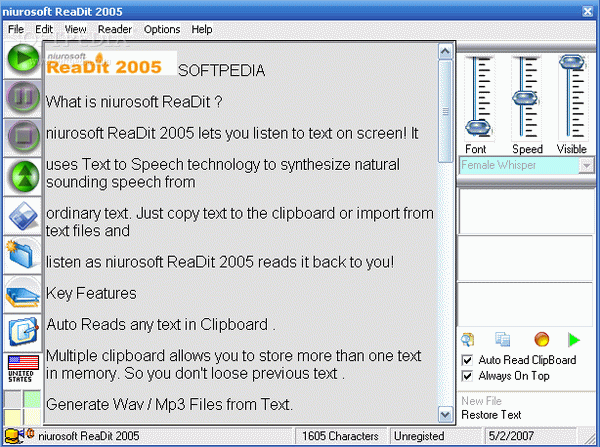The width and height of the screenshot is (600, 447).
Task: Click the green up-arrows icon in sidebar
Action: [22, 178]
